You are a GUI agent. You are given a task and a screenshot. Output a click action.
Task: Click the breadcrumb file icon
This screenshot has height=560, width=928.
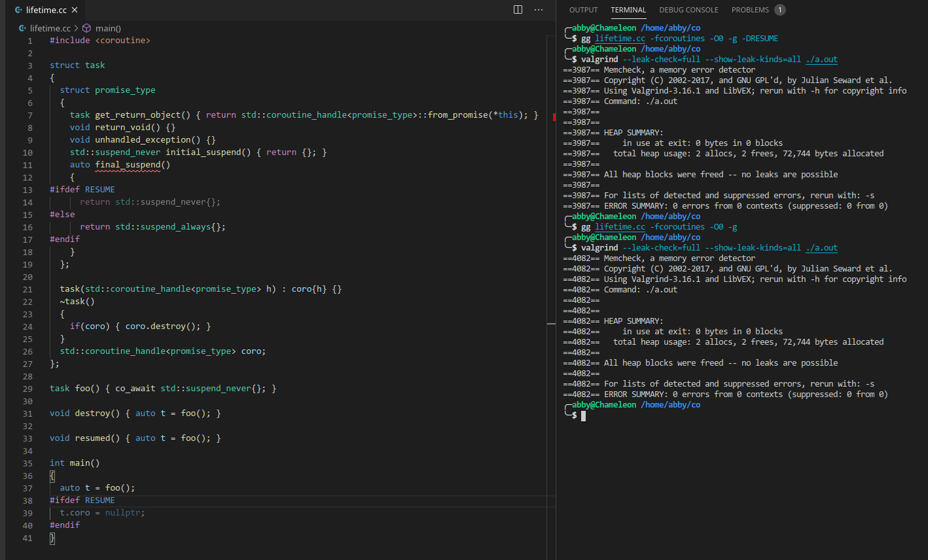point(23,28)
